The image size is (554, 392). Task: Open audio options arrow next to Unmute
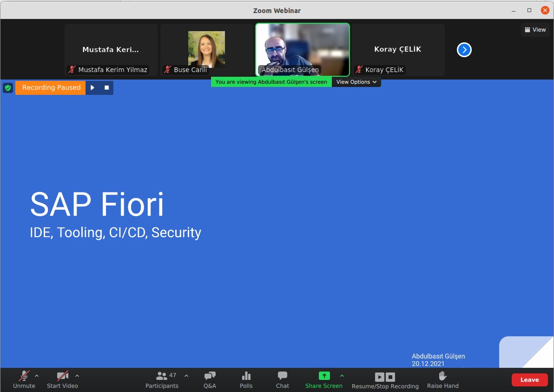point(37,376)
